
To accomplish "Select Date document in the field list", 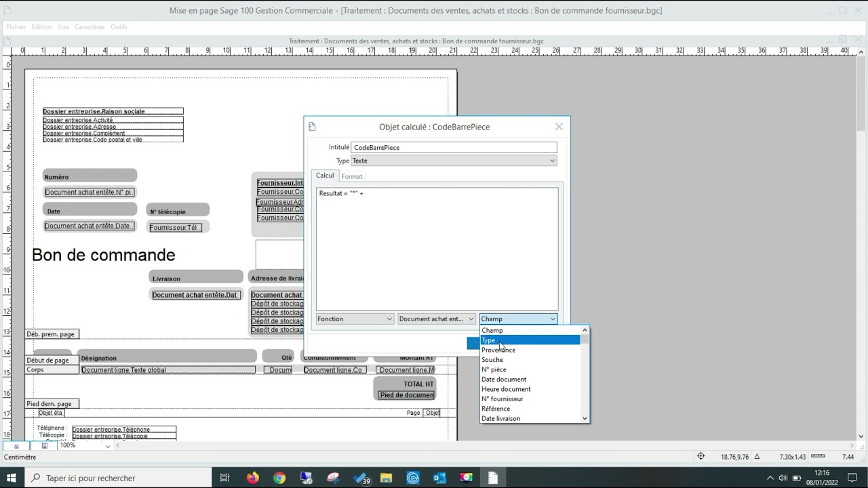I will [530, 379].
